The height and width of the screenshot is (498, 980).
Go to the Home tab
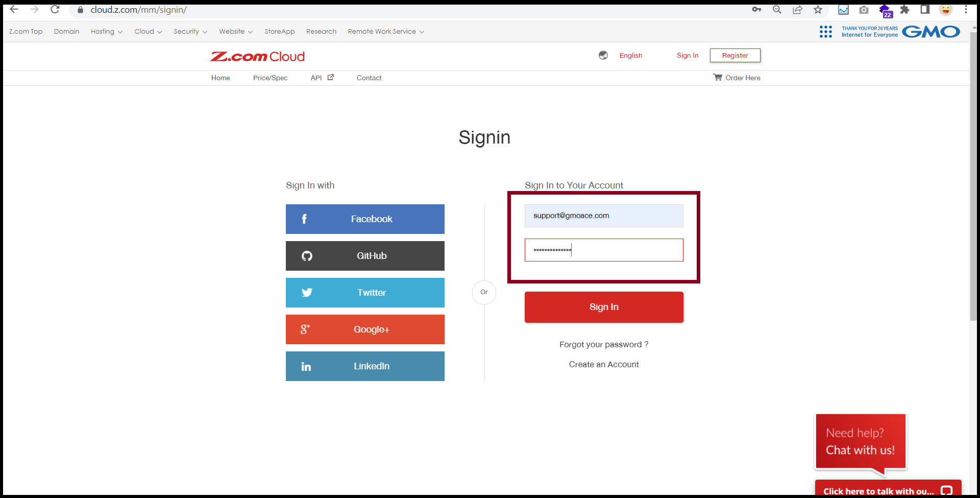pos(220,78)
